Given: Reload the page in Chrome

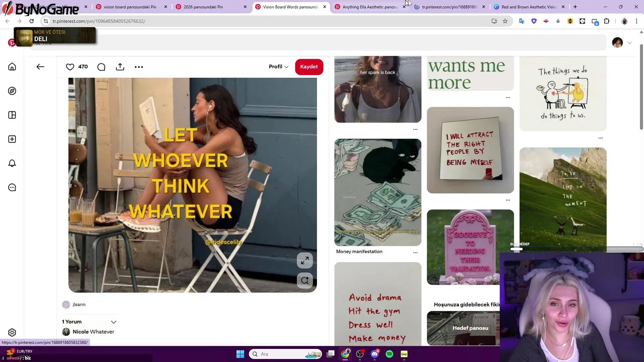Looking at the screenshot, I should pyautogui.click(x=31, y=21).
